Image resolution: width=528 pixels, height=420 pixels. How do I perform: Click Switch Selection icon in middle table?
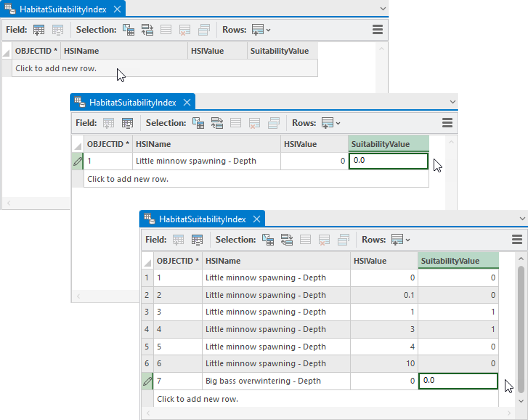(x=217, y=123)
